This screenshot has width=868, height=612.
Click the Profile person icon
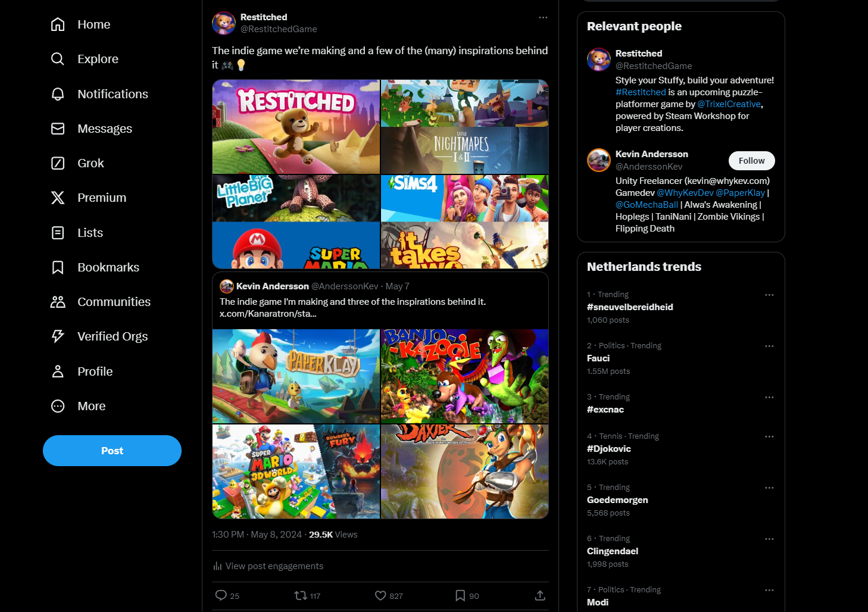pyautogui.click(x=58, y=371)
